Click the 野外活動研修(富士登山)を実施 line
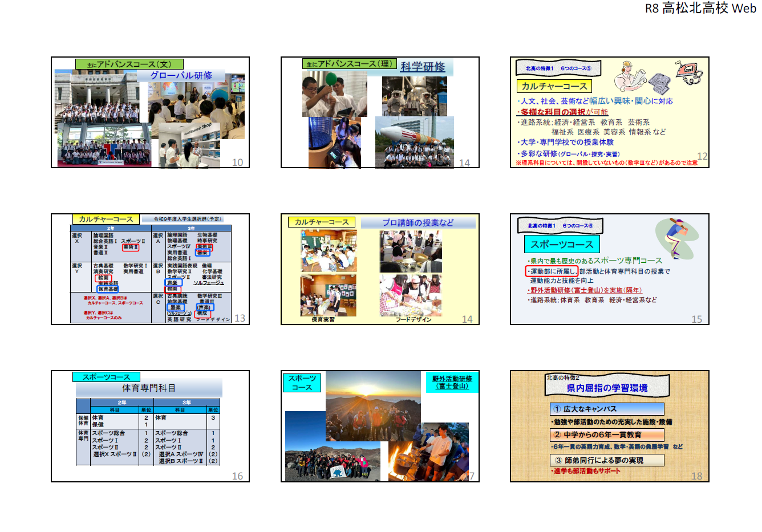762x532 pixels. (585, 290)
